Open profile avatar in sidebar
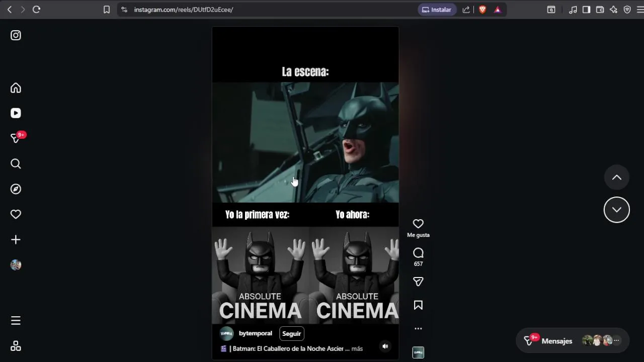The image size is (644, 362). click(x=16, y=265)
